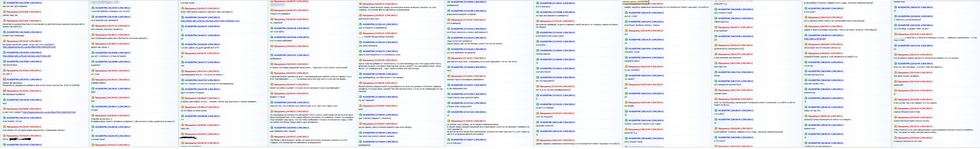This screenshot has width=980, height=149.
Task: Open steam-akk.ru start=210 link at 16:42:34
Action: (x=210, y=21)
